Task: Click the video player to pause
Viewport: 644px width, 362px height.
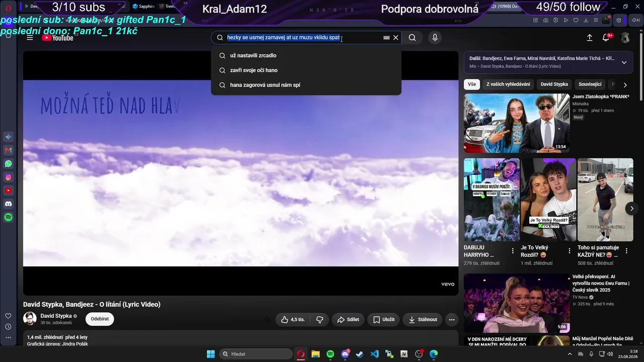Action: click(240, 173)
